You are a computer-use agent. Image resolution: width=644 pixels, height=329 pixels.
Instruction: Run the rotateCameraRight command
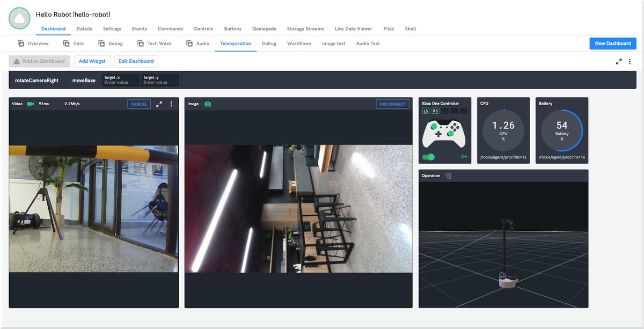pyautogui.click(x=36, y=81)
